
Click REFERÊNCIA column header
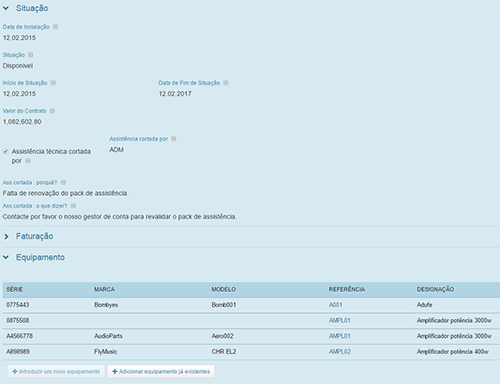(347, 289)
